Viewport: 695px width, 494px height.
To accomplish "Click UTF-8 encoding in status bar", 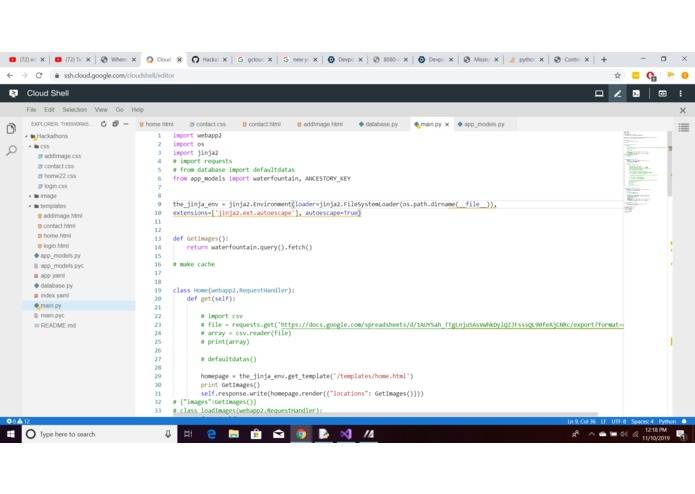I will [x=618, y=421].
